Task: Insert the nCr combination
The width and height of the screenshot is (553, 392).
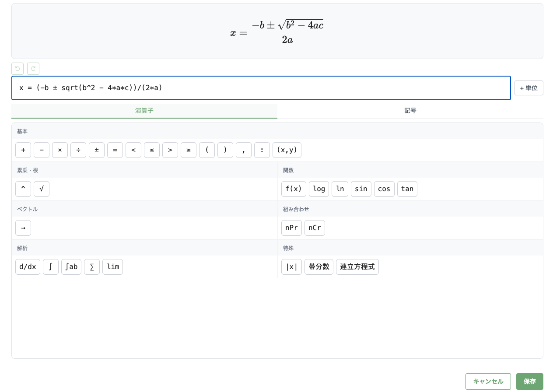Action: pos(315,228)
